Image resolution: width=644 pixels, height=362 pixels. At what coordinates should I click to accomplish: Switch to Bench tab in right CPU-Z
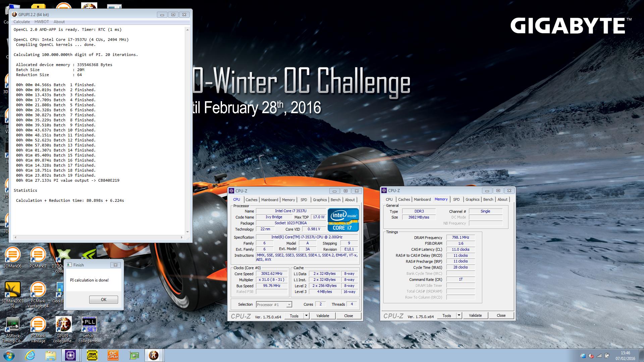coord(488,199)
